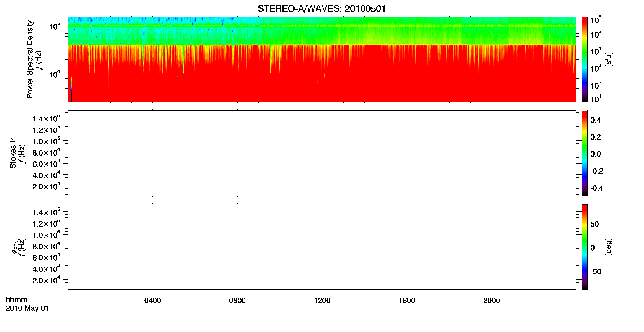The image size is (644, 332).
Task: Click the "0.0" Stokes colorbar value
Action: (x=595, y=154)
